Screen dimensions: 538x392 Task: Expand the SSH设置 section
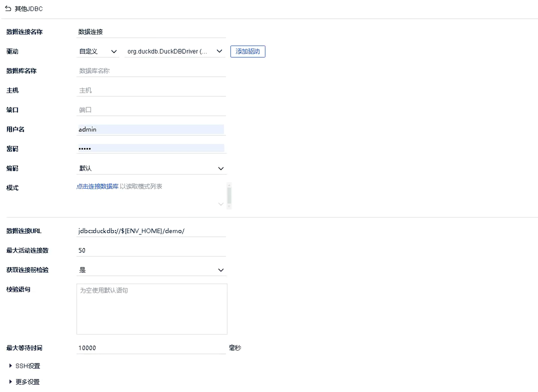25,366
